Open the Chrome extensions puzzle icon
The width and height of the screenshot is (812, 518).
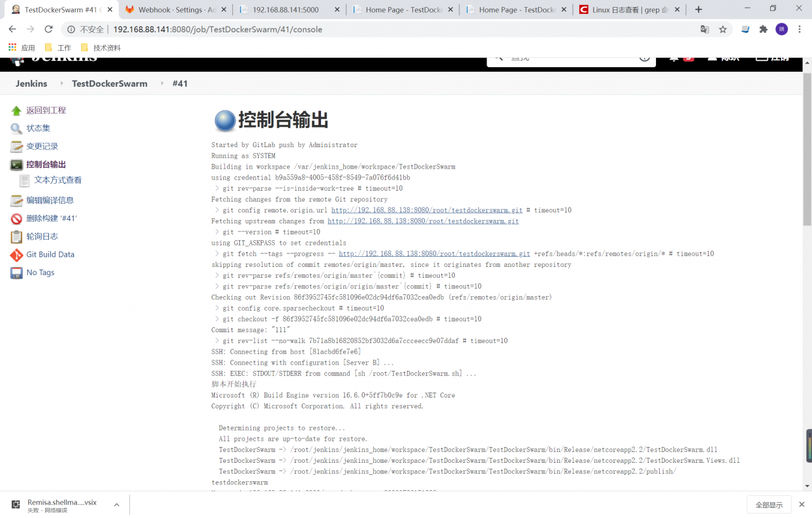click(x=763, y=29)
